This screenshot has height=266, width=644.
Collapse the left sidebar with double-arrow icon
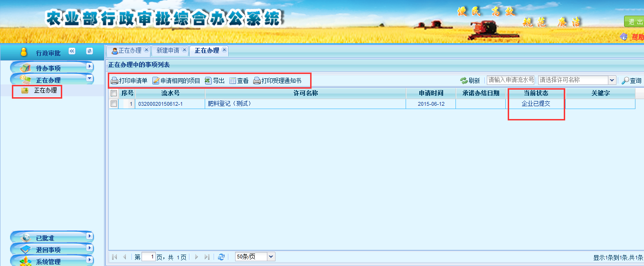point(72,51)
